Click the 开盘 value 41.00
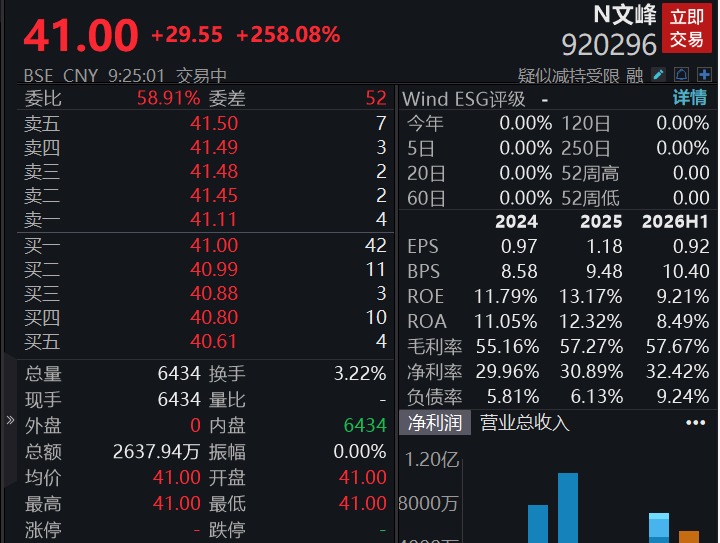Screen dimensions: 720x543 pyautogui.click(x=362, y=478)
